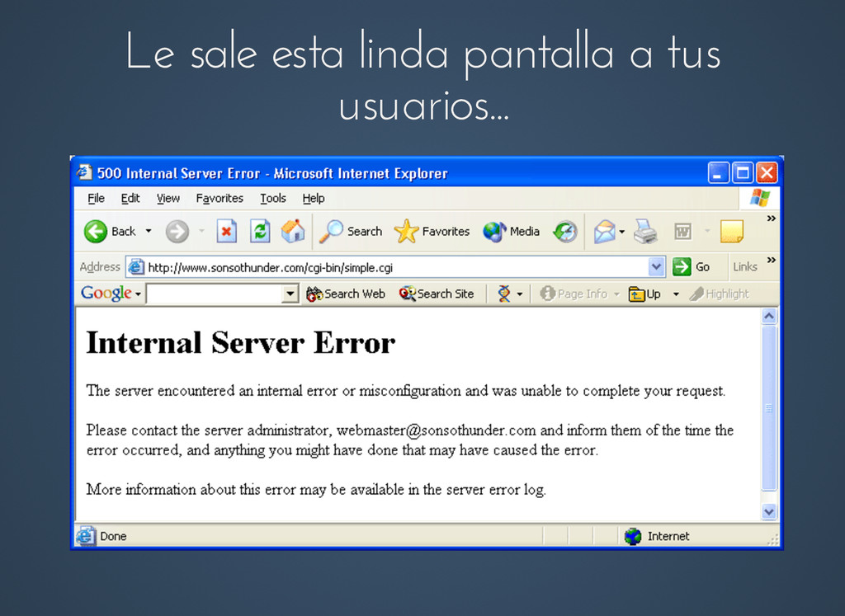Image resolution: width=845 pixels, height=616 pixels.
Task: Click the Up folder button
Action: 644,294
